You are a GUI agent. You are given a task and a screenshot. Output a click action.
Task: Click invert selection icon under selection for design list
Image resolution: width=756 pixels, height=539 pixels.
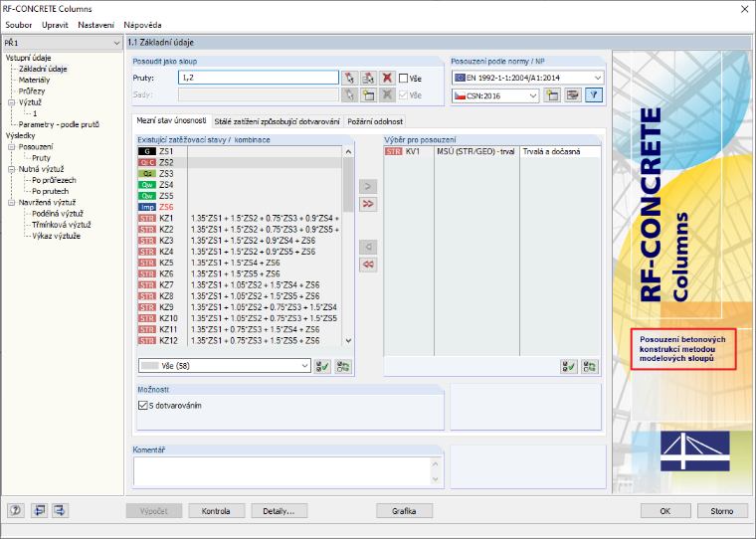point(589,367)
